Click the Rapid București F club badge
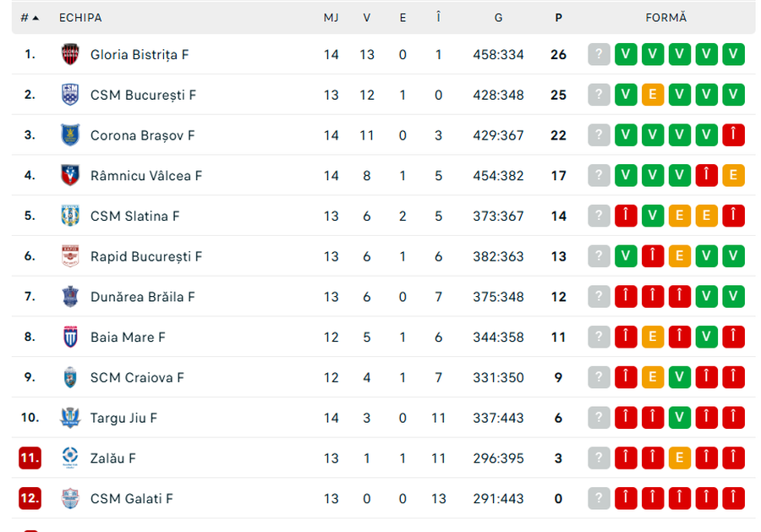The image size is (761, 532). (x=71, y=256)
